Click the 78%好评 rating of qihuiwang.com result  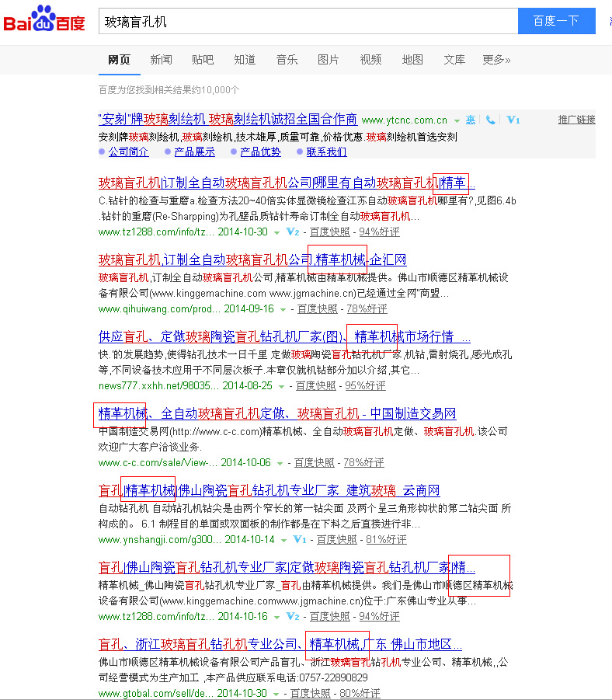pyautogui.click(x=367, y=308)
